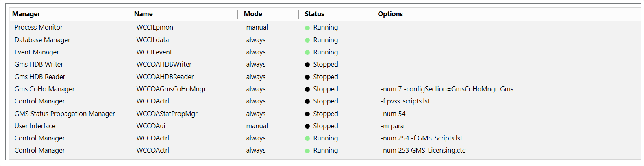
Task: Click stopped indicator for WCCOAHDBReader row
Action: [x=307, y=77]
